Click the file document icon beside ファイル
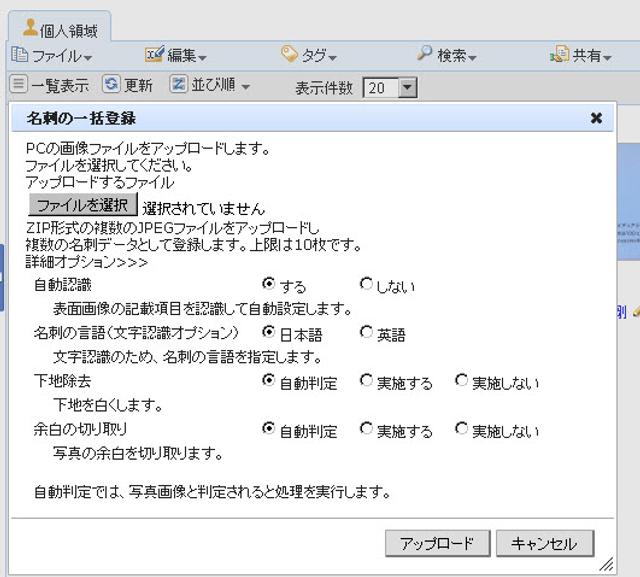640x577 pixels. tap(19, 55)
